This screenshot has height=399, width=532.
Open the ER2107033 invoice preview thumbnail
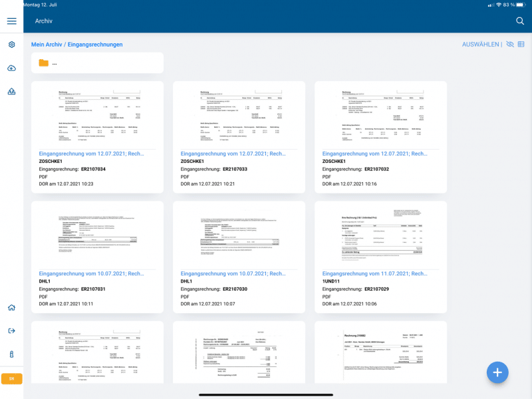(x=239, y=114)
